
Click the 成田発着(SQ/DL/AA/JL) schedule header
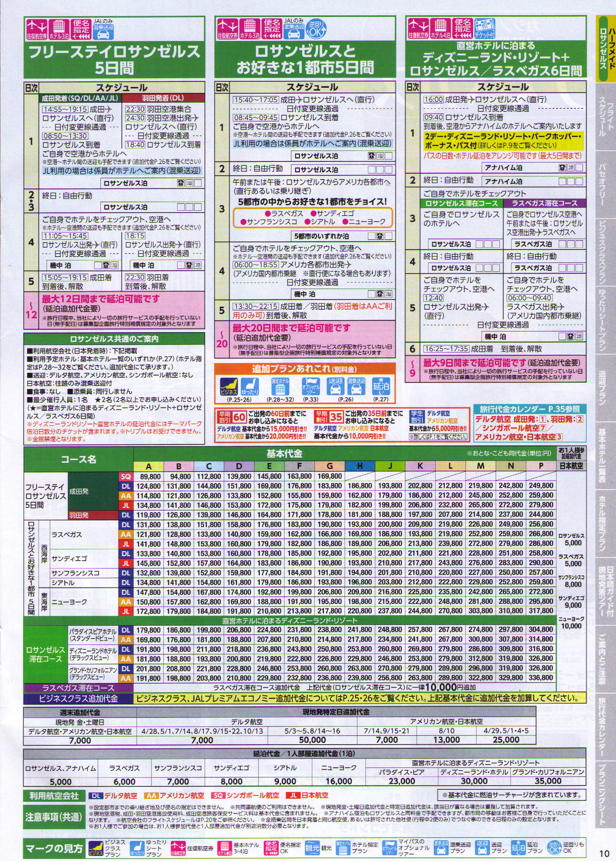tap(80, 98)
